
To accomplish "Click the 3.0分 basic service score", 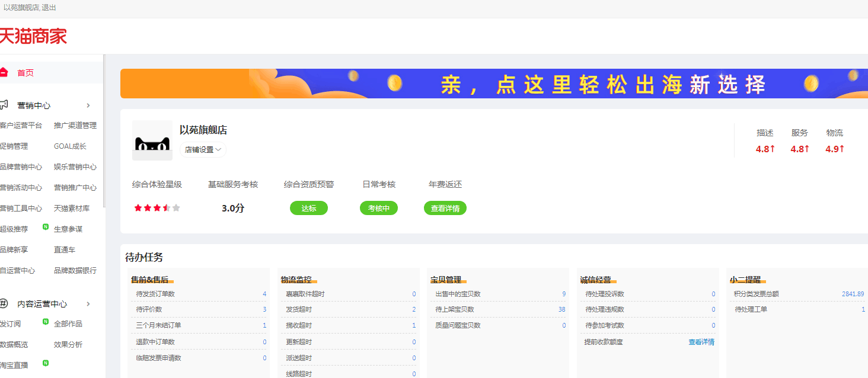I will (x=233, y=208).
